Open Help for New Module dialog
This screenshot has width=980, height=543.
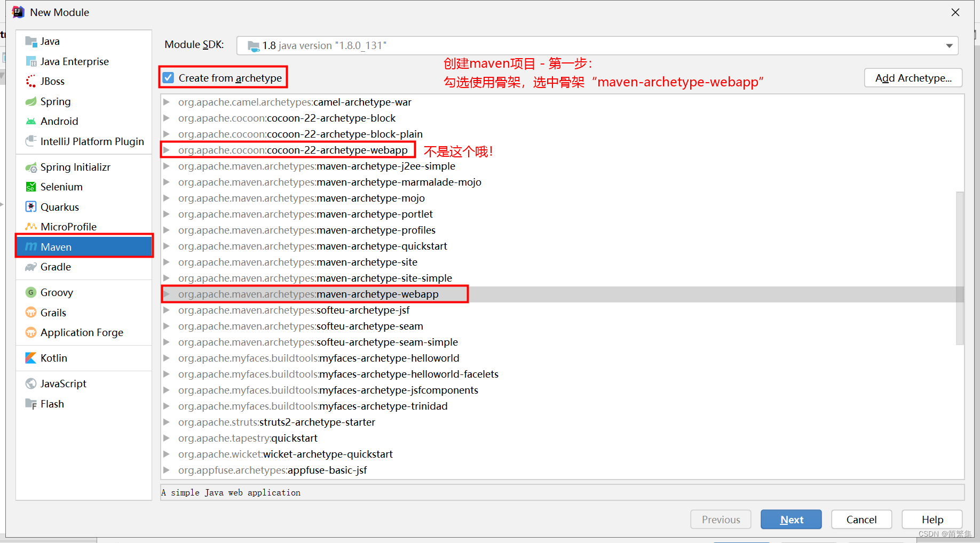(932, 520)
